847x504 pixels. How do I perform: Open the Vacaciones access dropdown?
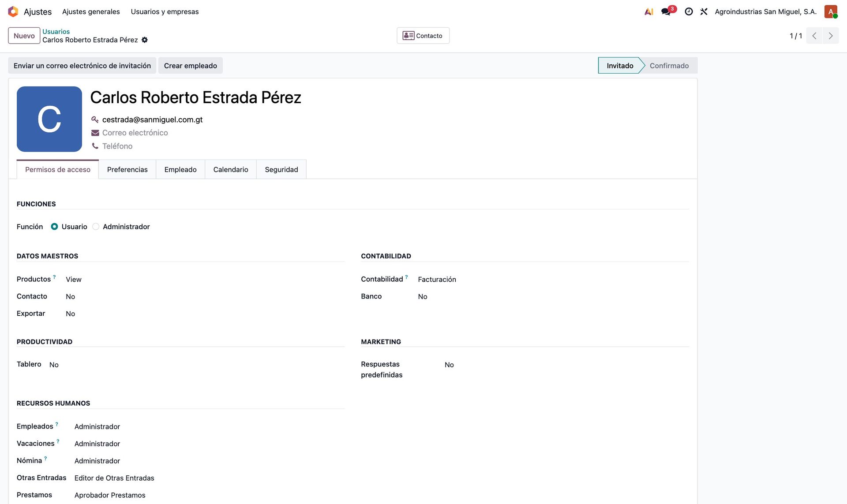coord(209,444)
